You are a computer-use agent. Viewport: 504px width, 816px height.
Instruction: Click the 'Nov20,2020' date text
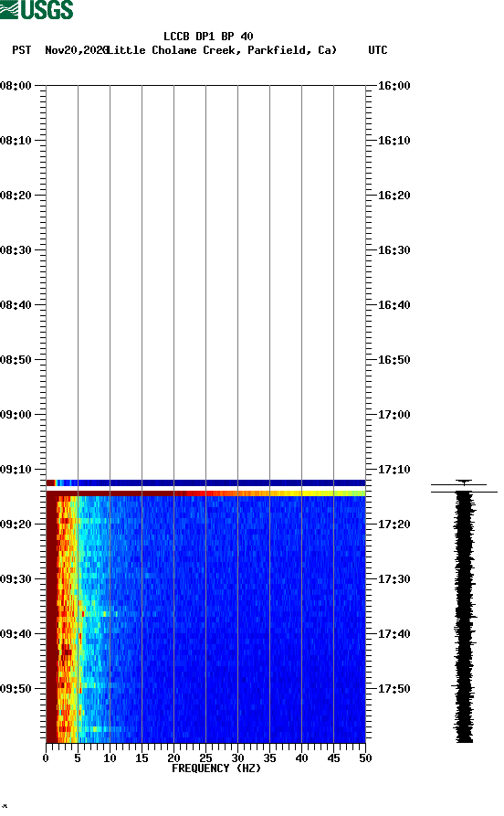click(x=77, y=50)
